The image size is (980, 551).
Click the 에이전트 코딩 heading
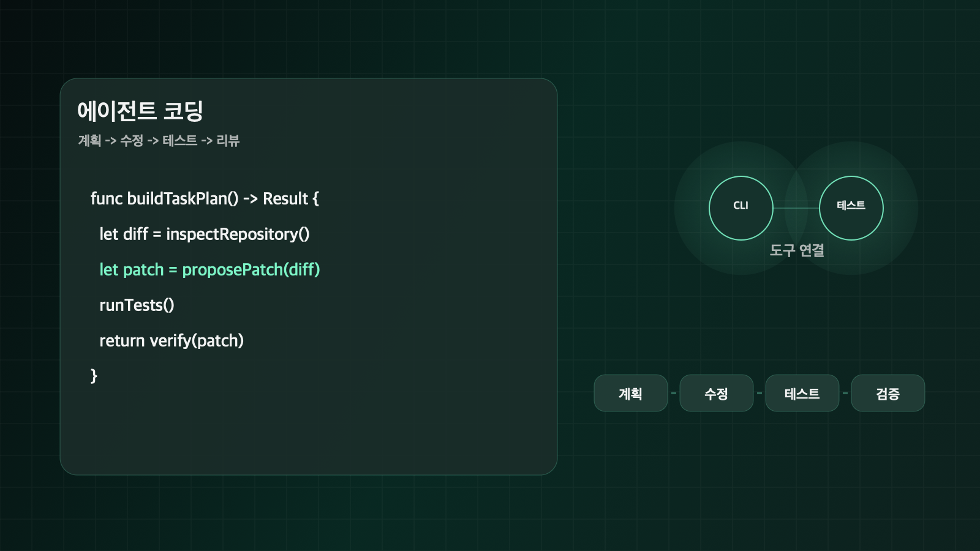[140, 111]
